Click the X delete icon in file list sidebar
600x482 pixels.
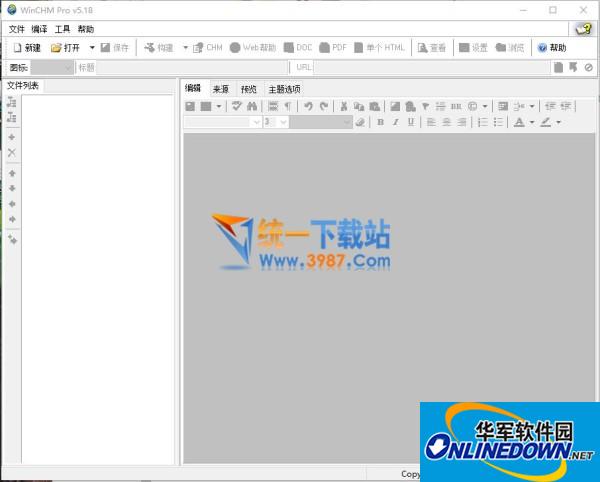coord(12,153)
